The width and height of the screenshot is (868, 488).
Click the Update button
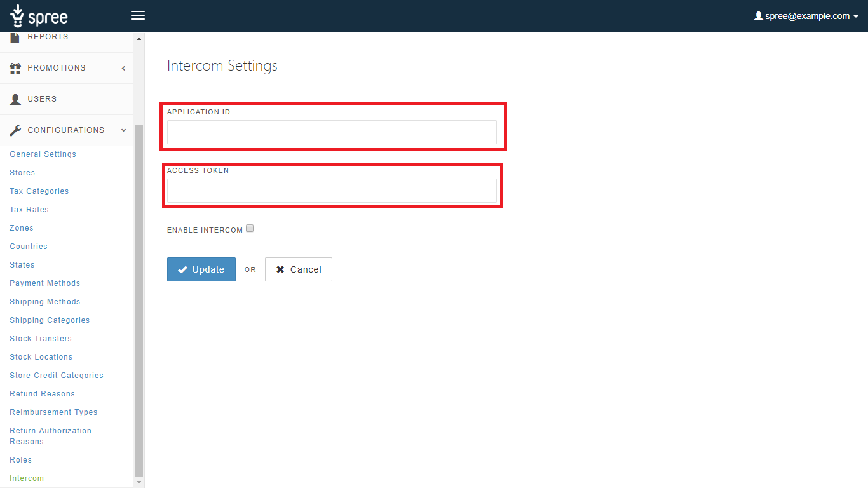201,269
